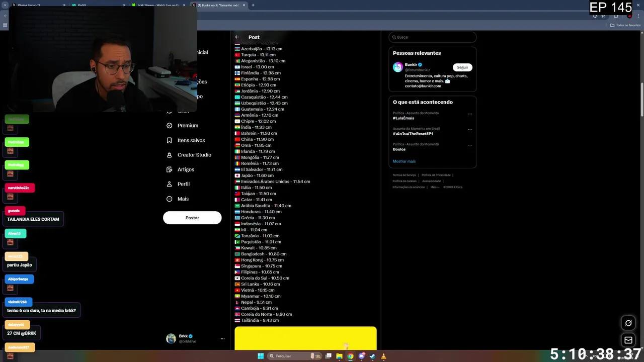The height and width of the screenshot is (362, 644).
Task: Click the Itens salvos bookmark icon
Action: point(170,140)
